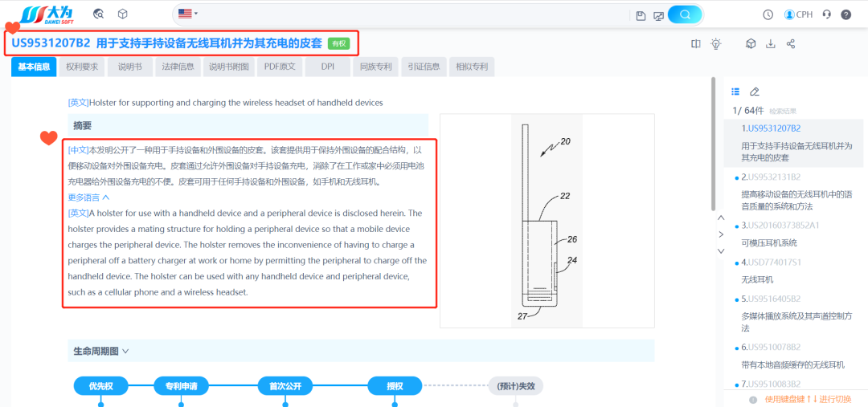
Task: Share this patent via share icon
Action: [x=791, y=43]
